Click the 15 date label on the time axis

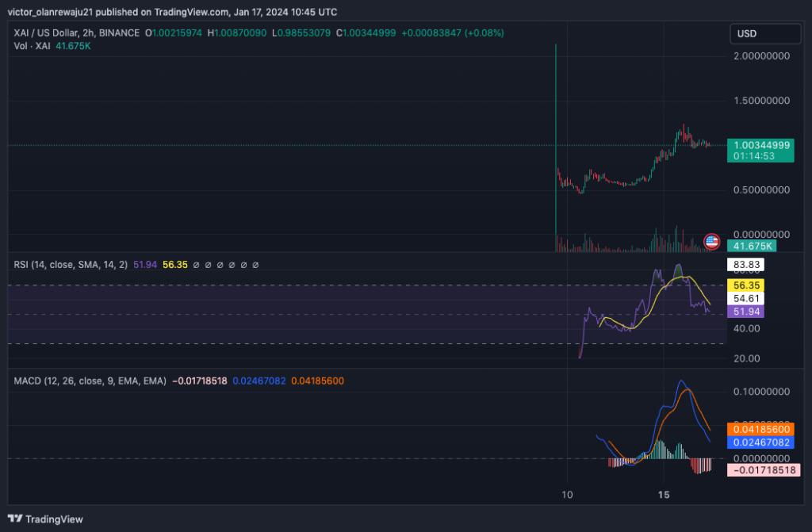coord(663,495)
